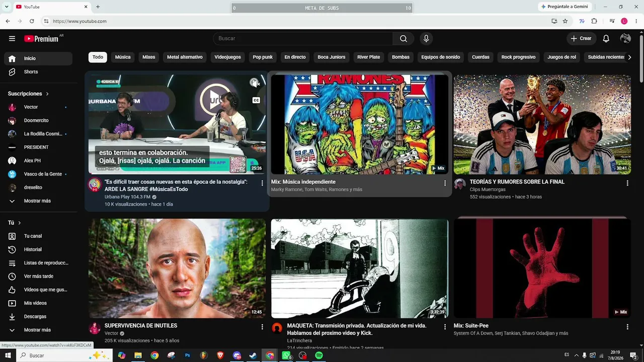The width and height of the screenshot is (644, 362).
Task: Open the SUPERVIVENCIA DE INUTILES thumbnail
Action: (x=177, y=268)
